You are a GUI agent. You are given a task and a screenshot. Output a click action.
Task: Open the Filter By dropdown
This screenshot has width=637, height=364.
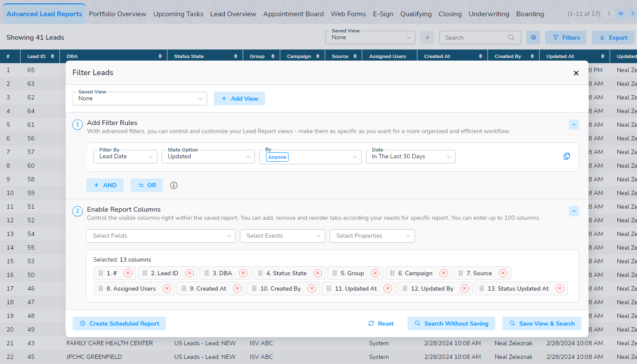tap(125, 157)
